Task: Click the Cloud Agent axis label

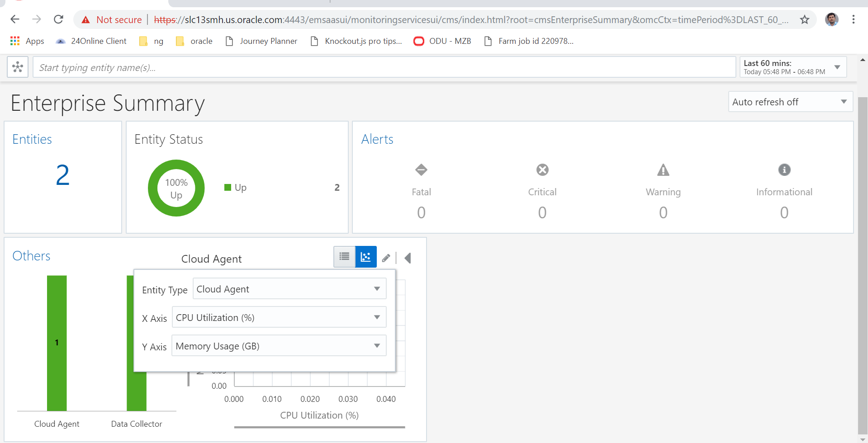Action: click(57, 424)
